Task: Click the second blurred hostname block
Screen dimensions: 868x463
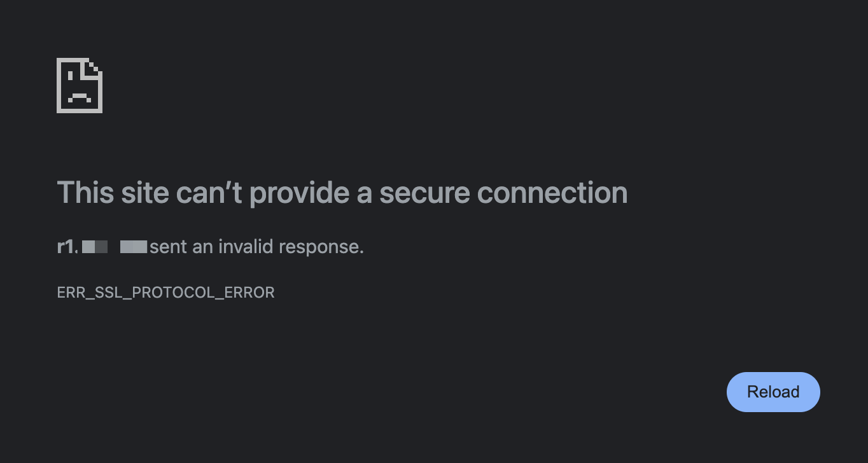Action: click(134, 247)
